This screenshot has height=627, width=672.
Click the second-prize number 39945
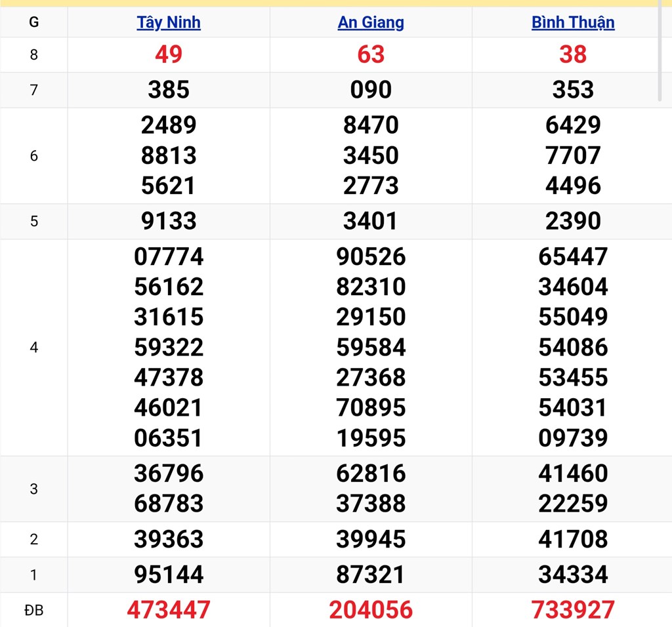pos(371,539)
